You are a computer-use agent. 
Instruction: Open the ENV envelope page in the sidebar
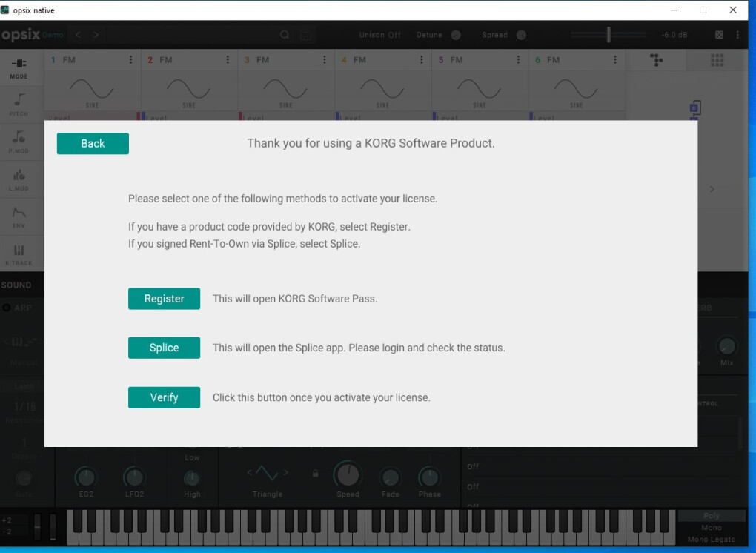pyautogui.click(x=19, y=217)
